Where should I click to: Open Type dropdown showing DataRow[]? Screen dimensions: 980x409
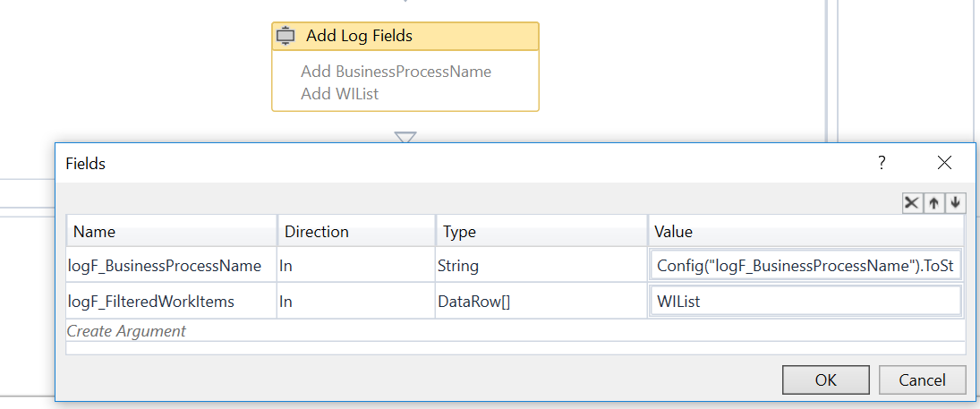coord(540,302)
